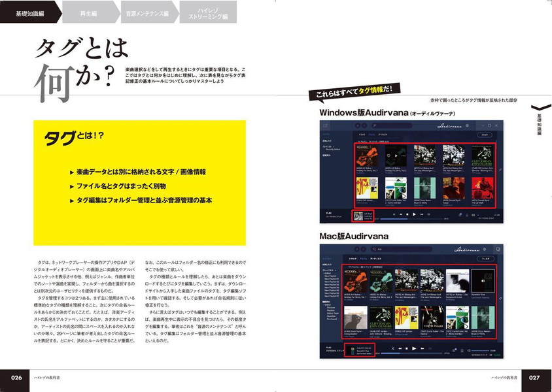Viewport: 552px width, 392px height.
Task: Click previous track in Mac Audirvana
Action: (x=400, y=348)
